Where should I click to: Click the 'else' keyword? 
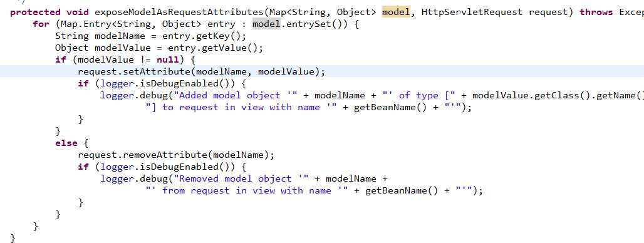pos(66,143)
